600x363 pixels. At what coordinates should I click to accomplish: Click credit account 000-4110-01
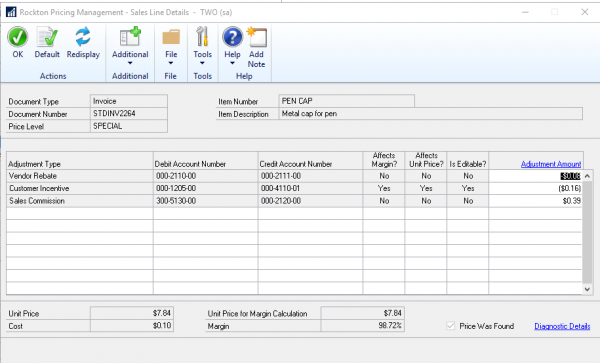(280, 188)
